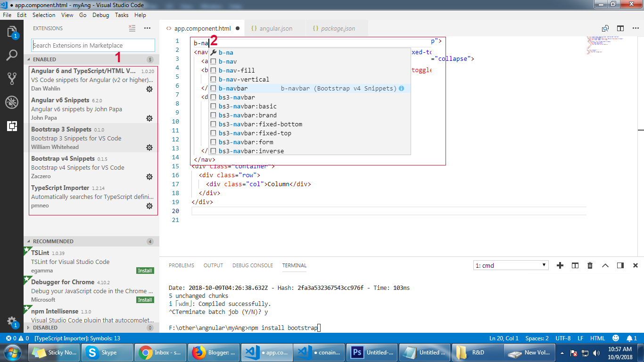Install Debugger for Chrome
The image size is (644, 362).
pos(144,299)
